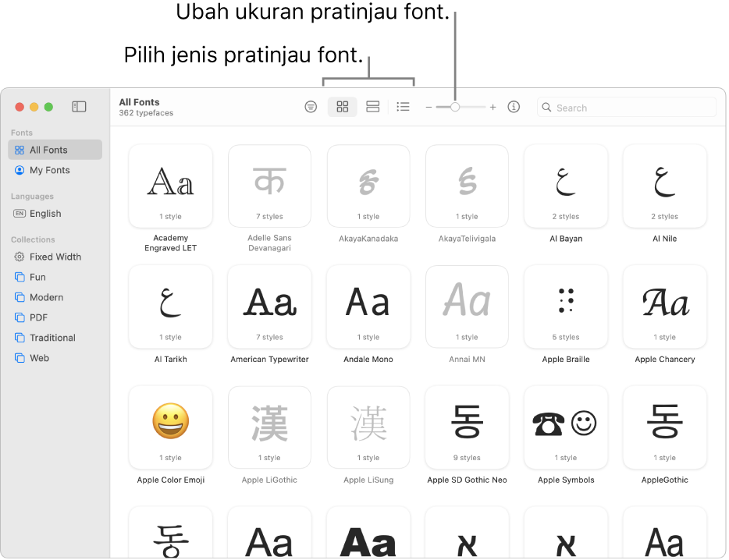Click the PDF collection folder icon
This screenshot has height=560, width=729.
pyautogui.click(x=20, y=317)
